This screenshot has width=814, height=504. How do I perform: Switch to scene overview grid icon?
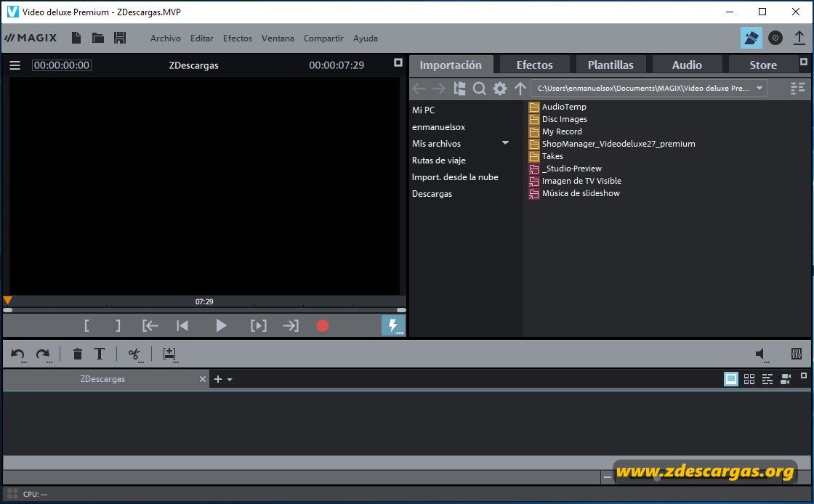click(x=749, y=379)
